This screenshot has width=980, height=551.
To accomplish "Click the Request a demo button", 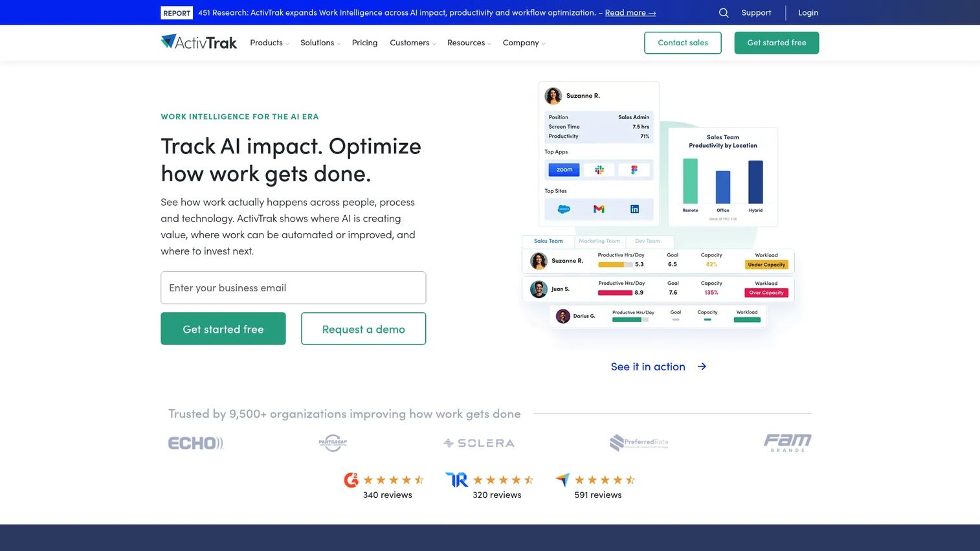I will (364, 329).
